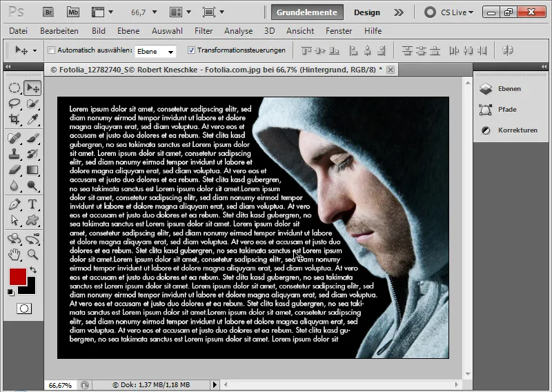
Task: Open the Filter menu
Action: click(204, 31)
